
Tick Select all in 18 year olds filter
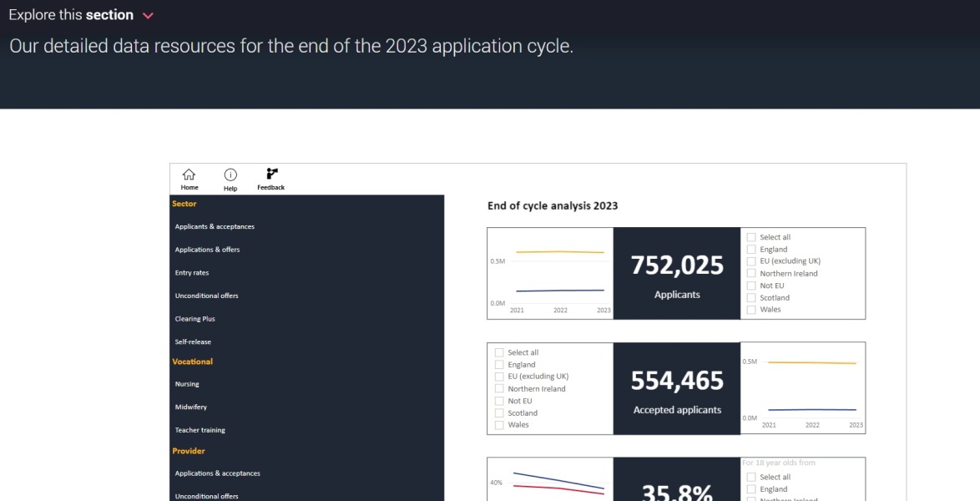pos(751,477)
